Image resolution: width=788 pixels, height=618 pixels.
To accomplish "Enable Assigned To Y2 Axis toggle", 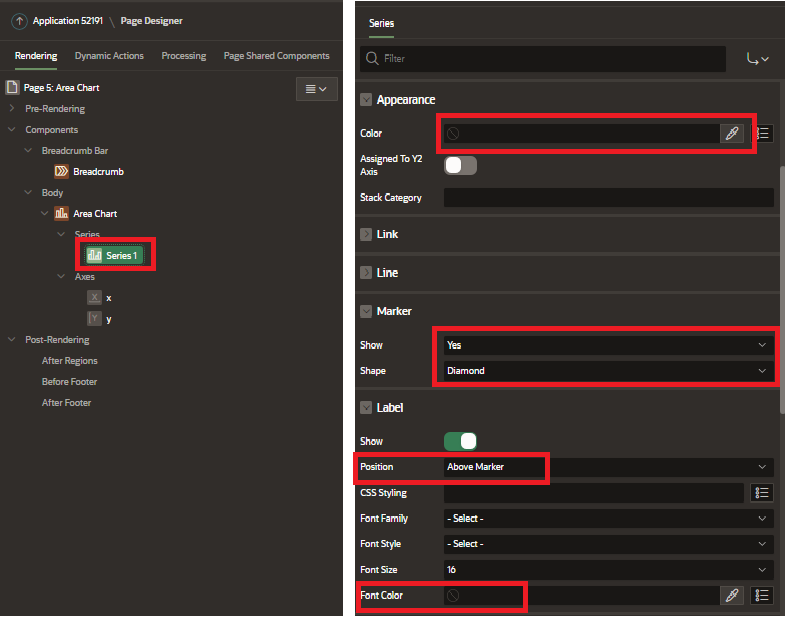I will coord(460,165).
